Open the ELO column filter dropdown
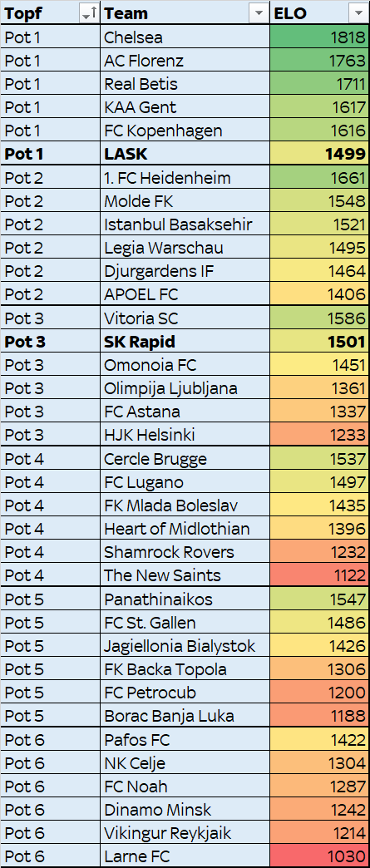370x868 pixels. click(x=358, y=14)
